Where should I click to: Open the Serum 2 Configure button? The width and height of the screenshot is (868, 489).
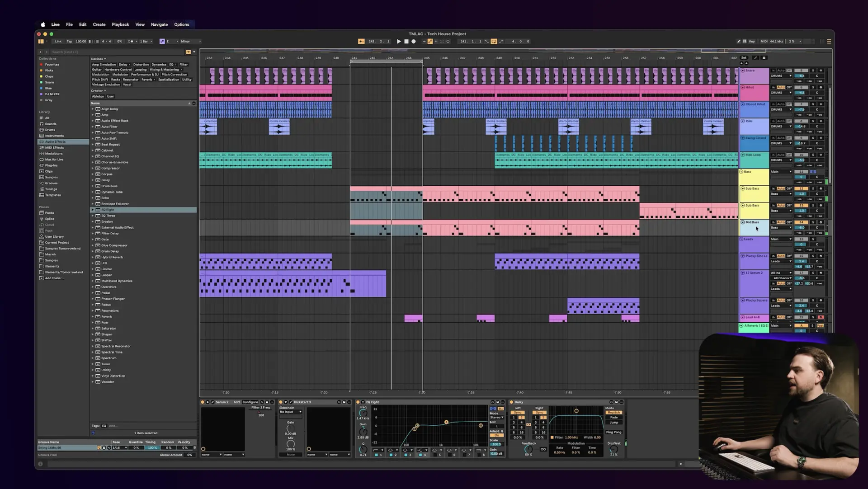(250, 402)
